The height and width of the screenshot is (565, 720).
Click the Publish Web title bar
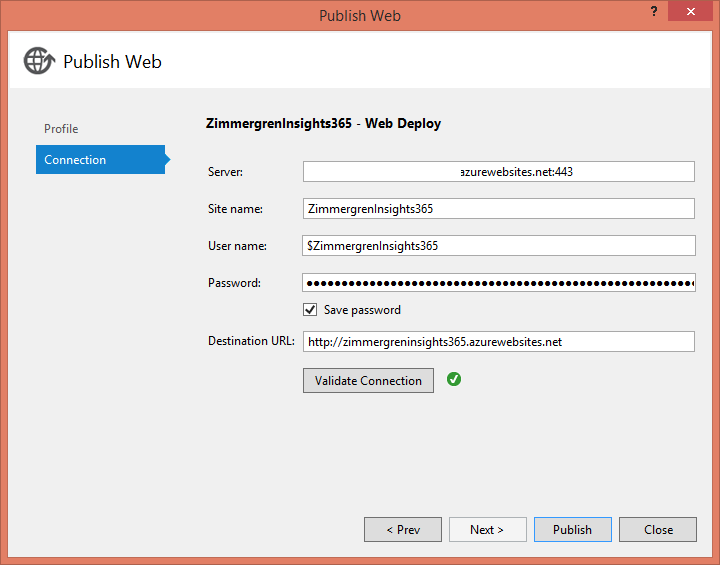pos(359,14)
